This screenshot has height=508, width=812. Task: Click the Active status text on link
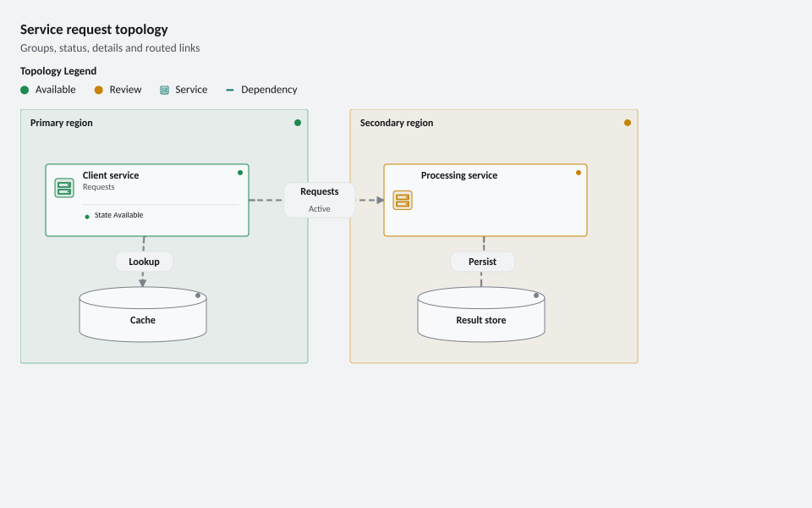320,209
